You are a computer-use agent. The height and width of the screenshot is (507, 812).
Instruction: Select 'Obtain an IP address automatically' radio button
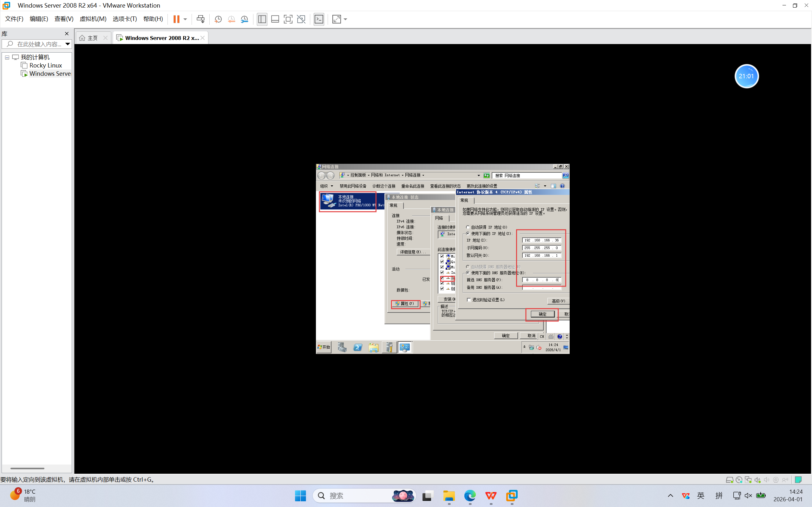click(x=468, y=227)
